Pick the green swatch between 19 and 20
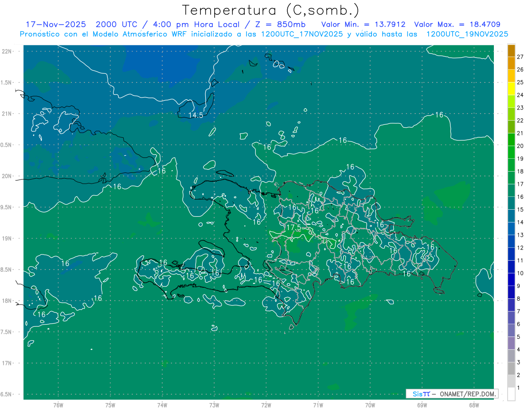The image size is (532, 411). pos(511,152)
